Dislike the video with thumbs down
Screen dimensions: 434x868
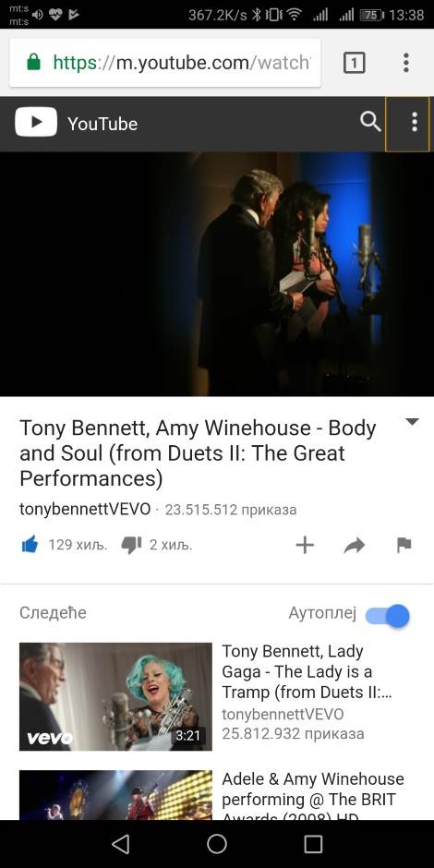pos(132,545)
